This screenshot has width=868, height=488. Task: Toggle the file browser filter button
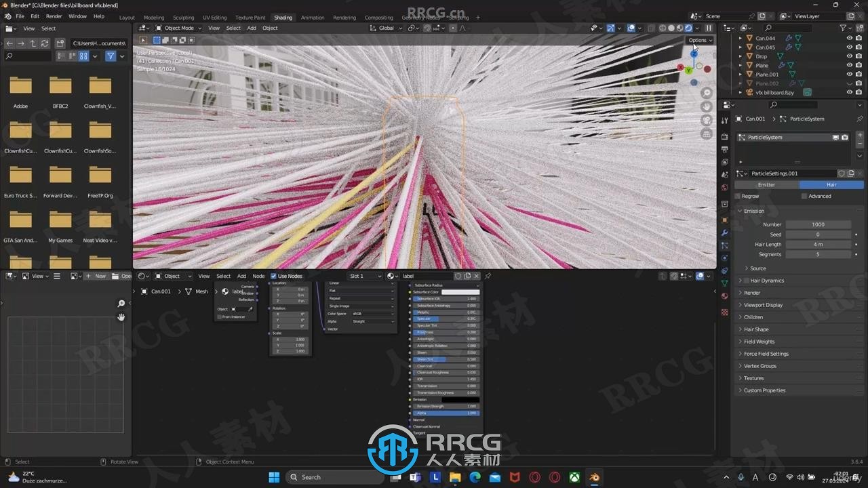pyautogui.click(x=111, y=56)
